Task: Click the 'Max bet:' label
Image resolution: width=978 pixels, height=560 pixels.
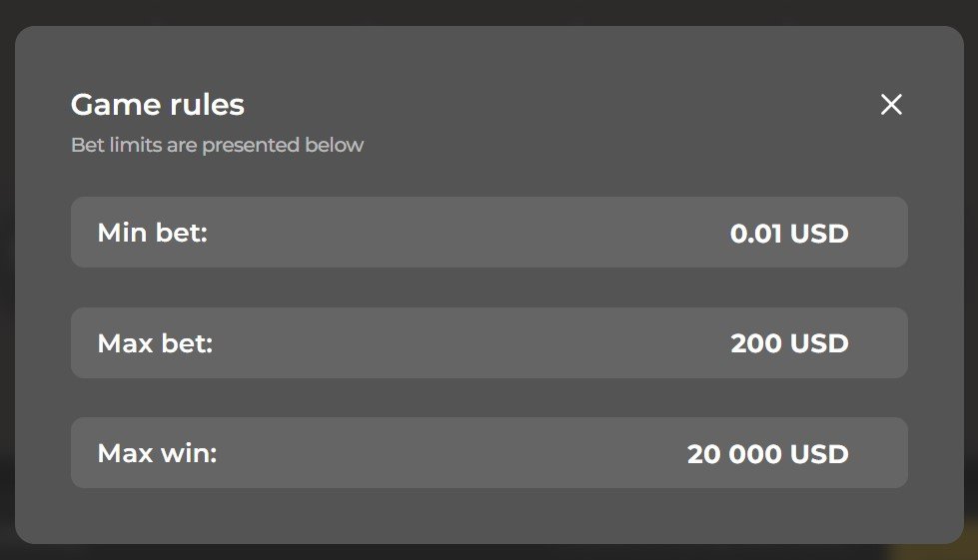Action: [x=155, y=344]
